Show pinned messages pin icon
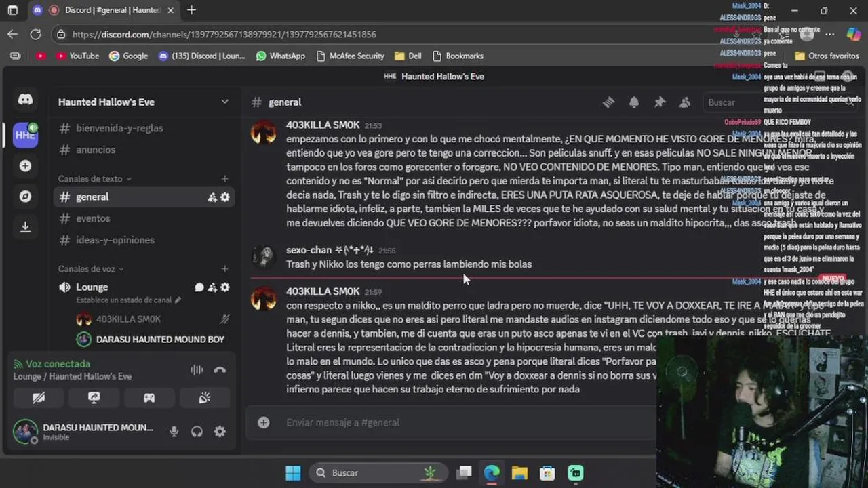This screenshot has width=868, height=488. [660, 102]
